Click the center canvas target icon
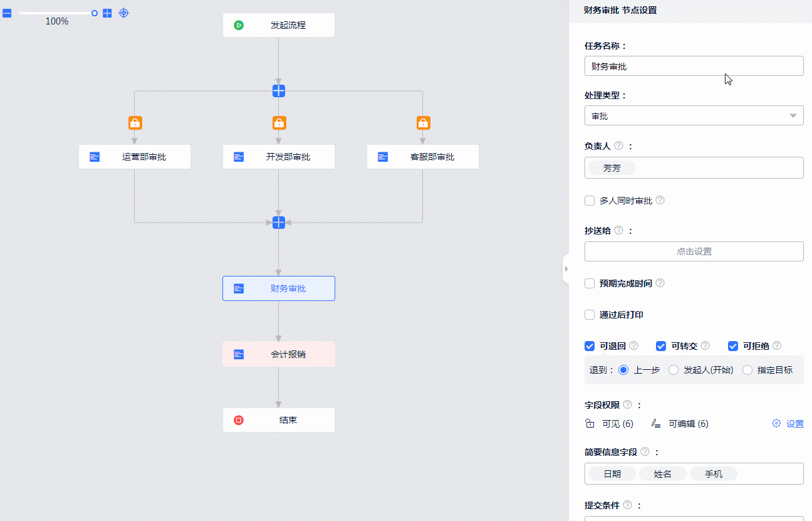812x521 pixels. click(124, 13)
